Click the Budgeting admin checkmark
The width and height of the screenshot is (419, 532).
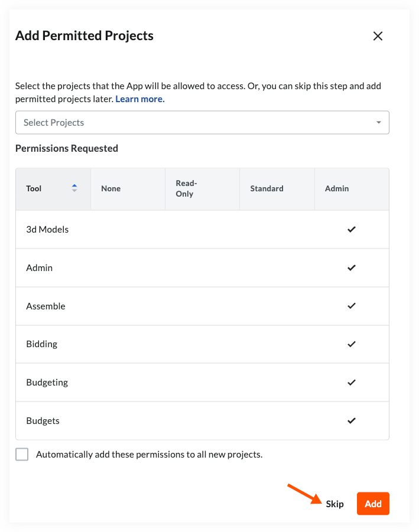[x=352, y=382]
